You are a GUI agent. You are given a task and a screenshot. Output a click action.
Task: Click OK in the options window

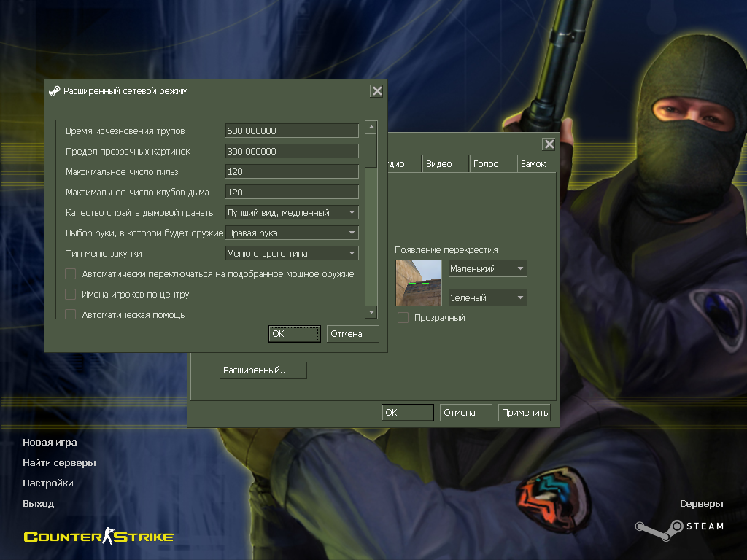(407, 413)
